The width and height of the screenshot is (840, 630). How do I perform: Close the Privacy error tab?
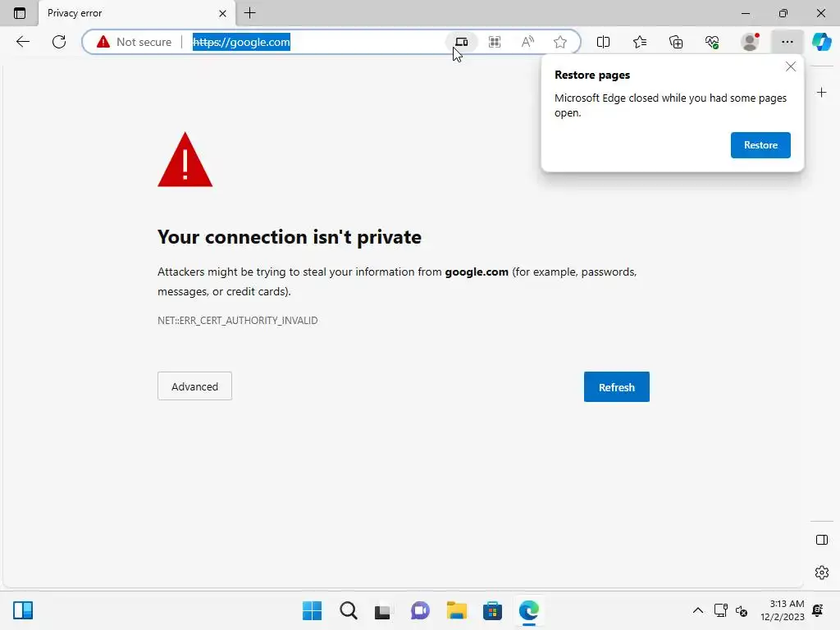(222, 13)
